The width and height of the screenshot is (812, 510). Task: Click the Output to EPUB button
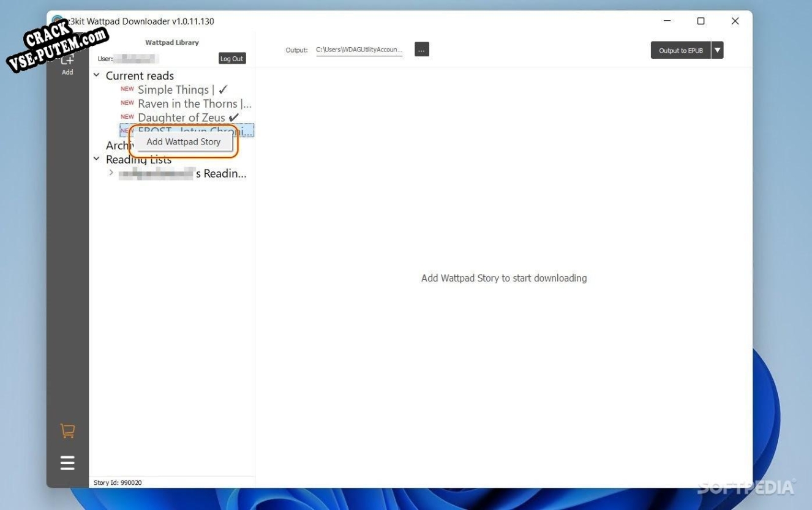[x=680, y=50]
